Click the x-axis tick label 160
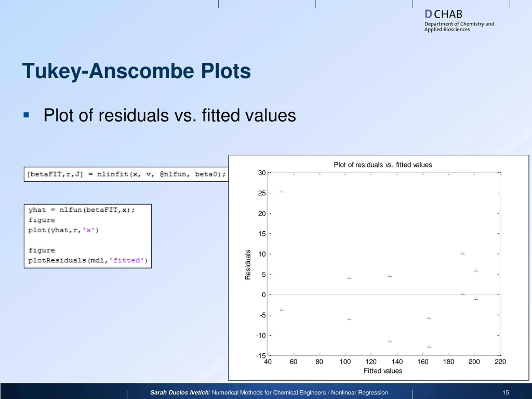Image resolution: width=532 pixels, height=399 pixels. [x=423, y=362]
